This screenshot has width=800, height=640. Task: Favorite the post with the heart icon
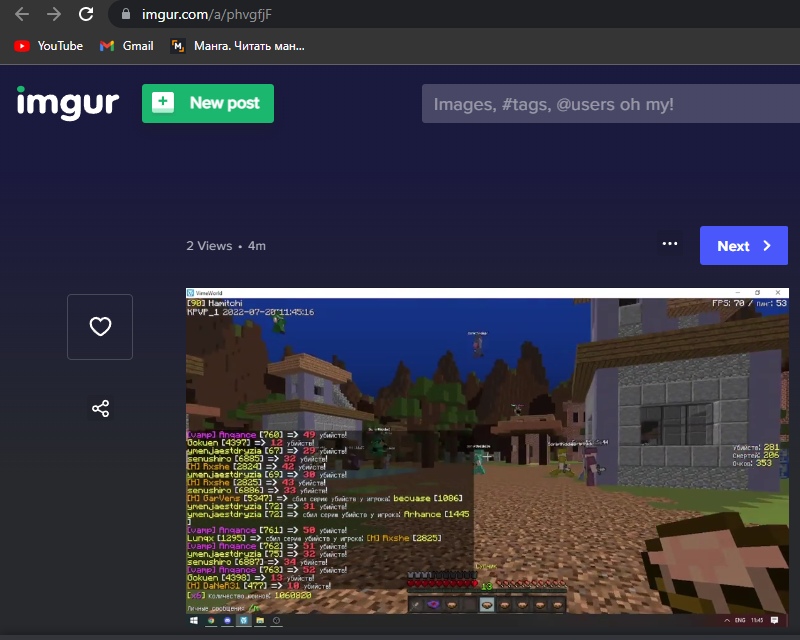(x=100, y=327)
